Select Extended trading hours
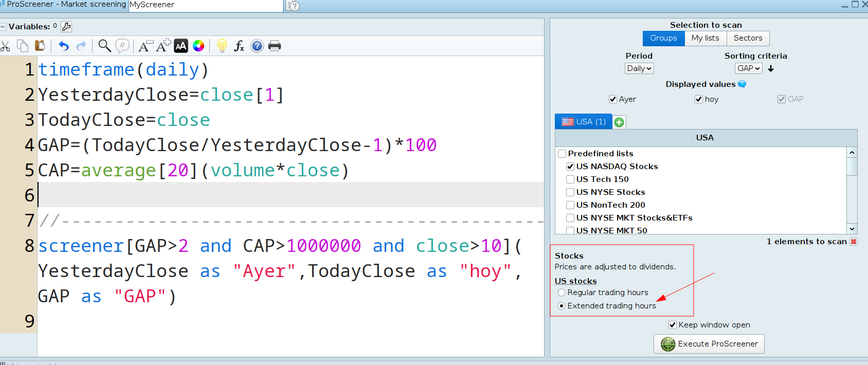Viewport: 868px width, 365px height. click(x=562, y=306)
